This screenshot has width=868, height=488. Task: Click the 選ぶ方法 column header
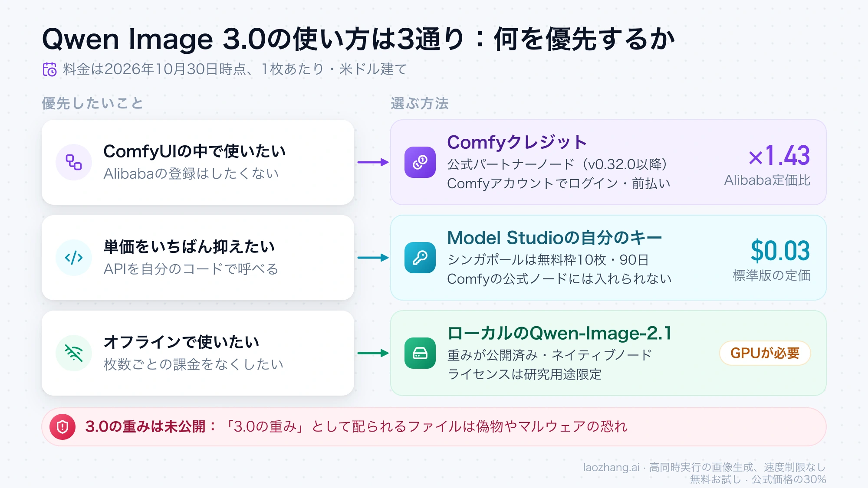pyautogui.click(x=420, y=103)
